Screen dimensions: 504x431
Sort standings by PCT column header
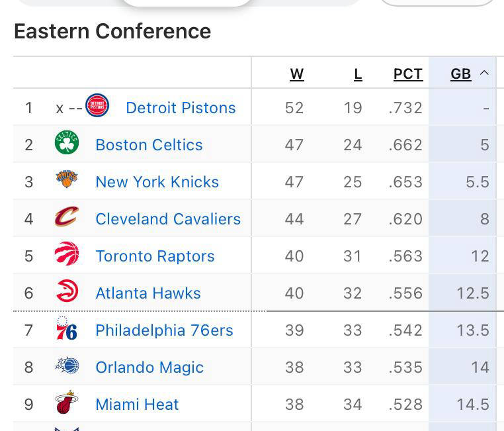point(408,74)
